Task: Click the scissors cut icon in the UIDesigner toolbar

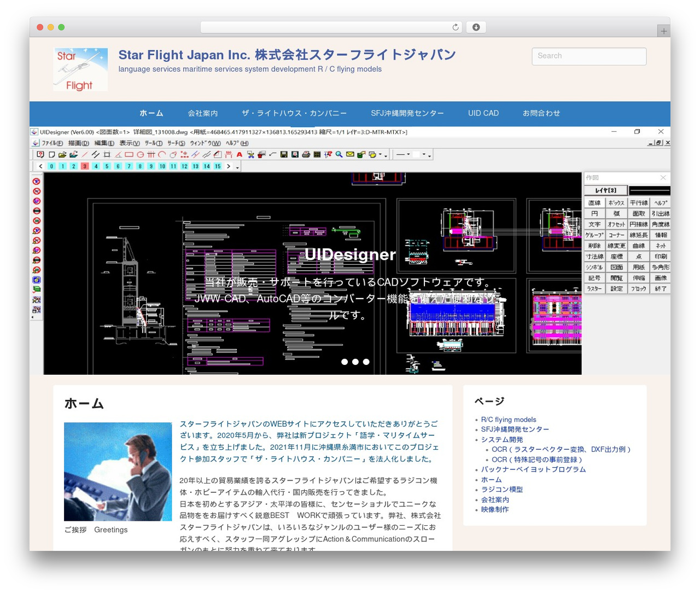Action: pyautogui.click(x=250, y=154)
